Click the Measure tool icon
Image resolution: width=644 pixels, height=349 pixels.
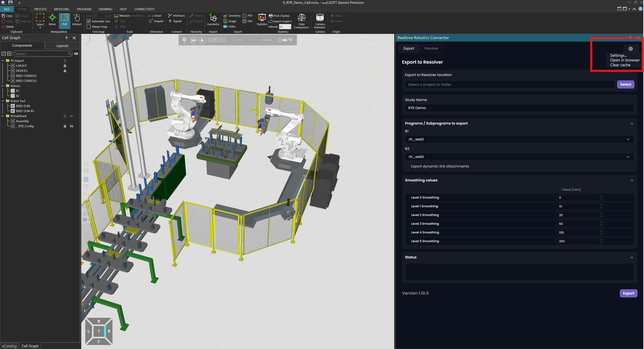click(116, 16)
